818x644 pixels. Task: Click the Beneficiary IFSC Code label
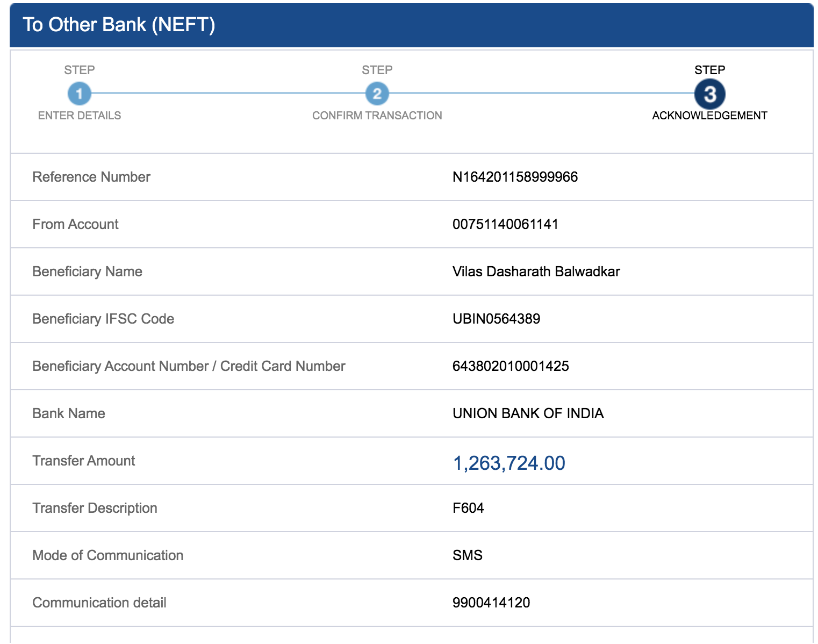(103, 319)
